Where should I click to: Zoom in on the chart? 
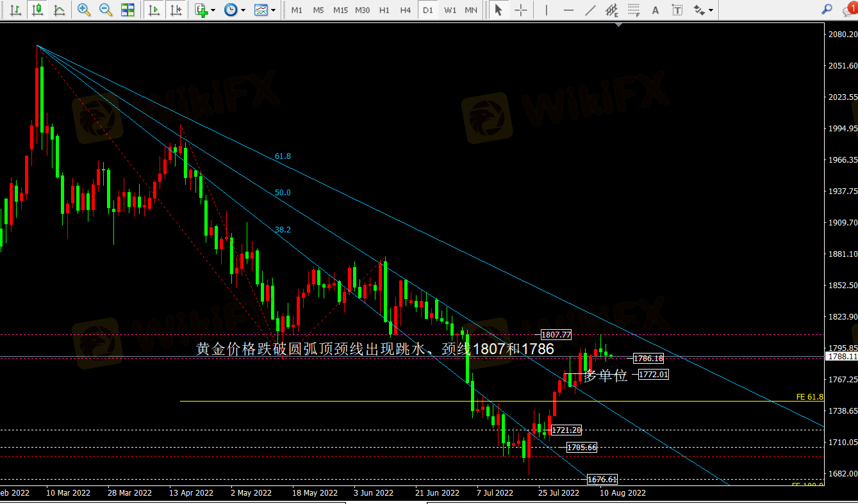click(x=83, y=10)
